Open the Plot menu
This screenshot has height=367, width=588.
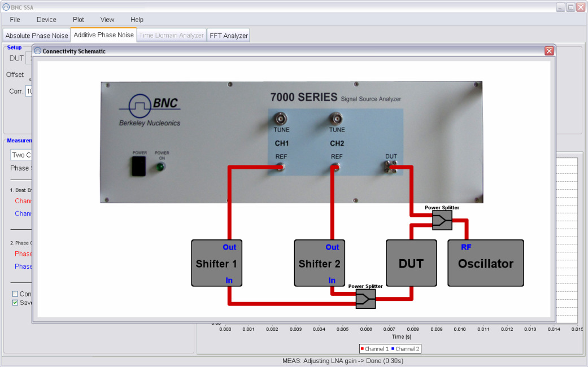pos(79,20)
